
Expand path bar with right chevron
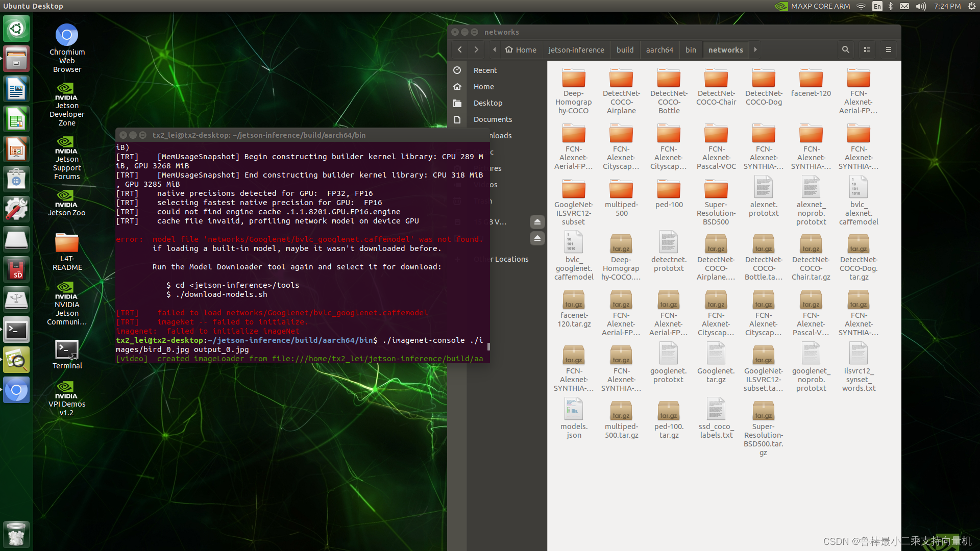coord(755,49)
